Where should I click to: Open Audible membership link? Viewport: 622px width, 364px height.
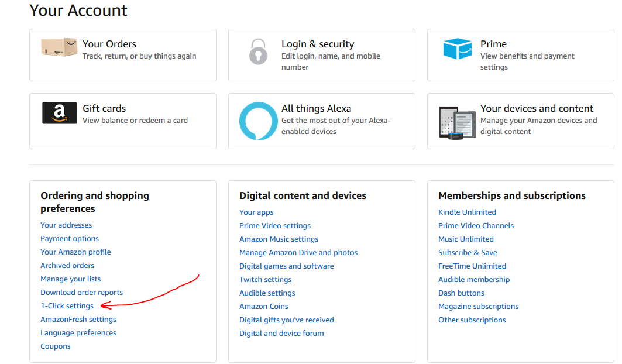(474, 280)
